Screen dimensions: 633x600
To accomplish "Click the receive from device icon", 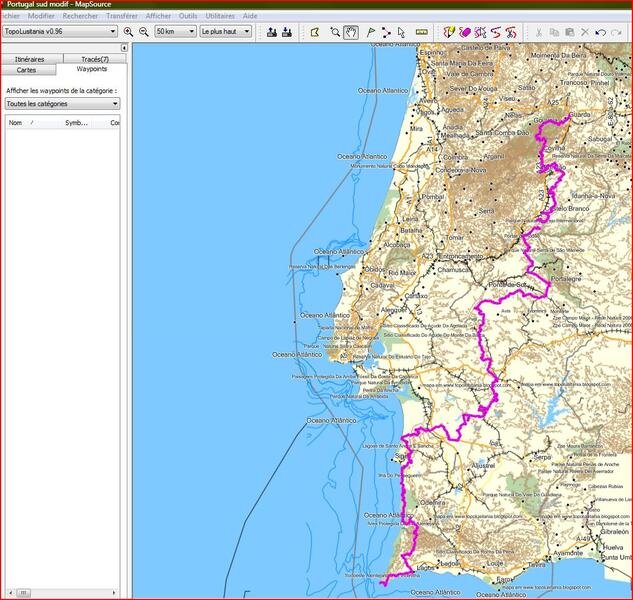I will coord(287,32).
